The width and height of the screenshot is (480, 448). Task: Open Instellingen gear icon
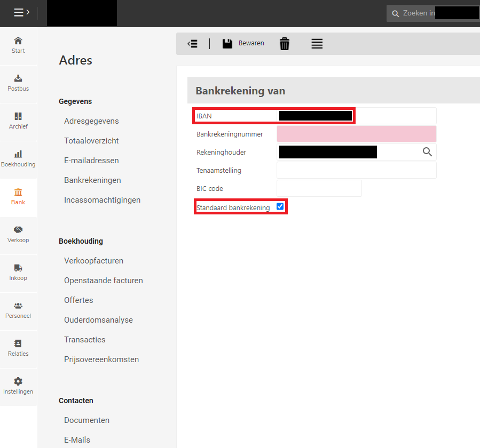click(18, 381)
